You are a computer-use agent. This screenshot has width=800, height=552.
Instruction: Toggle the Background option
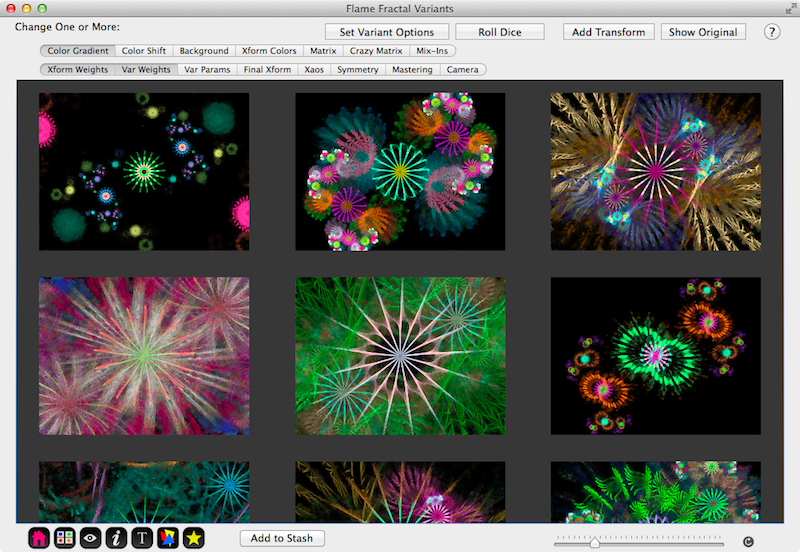pyautogui.click(x=204, y=51)
